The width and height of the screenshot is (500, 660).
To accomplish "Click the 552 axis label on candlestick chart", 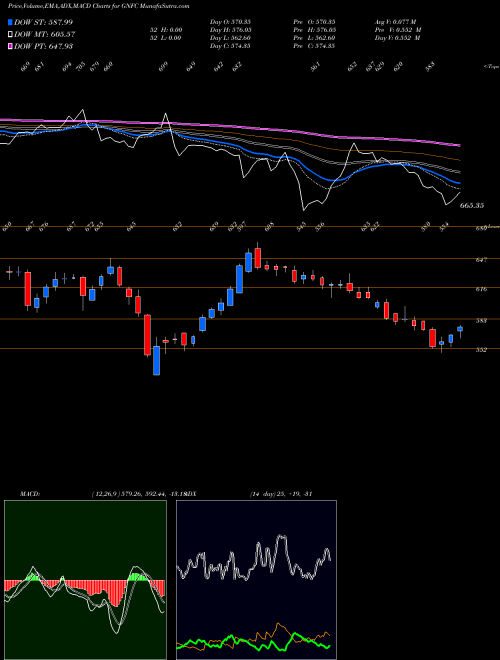I will (481, 350).
